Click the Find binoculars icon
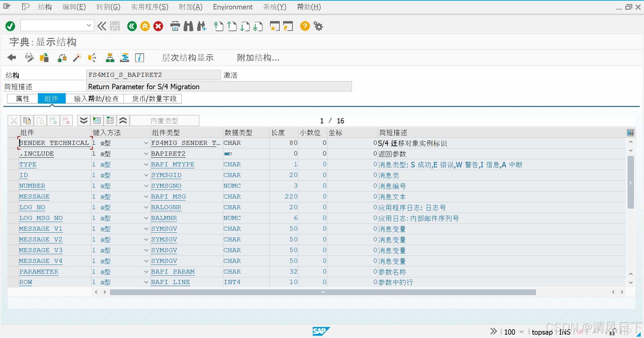 click(189, 26)
